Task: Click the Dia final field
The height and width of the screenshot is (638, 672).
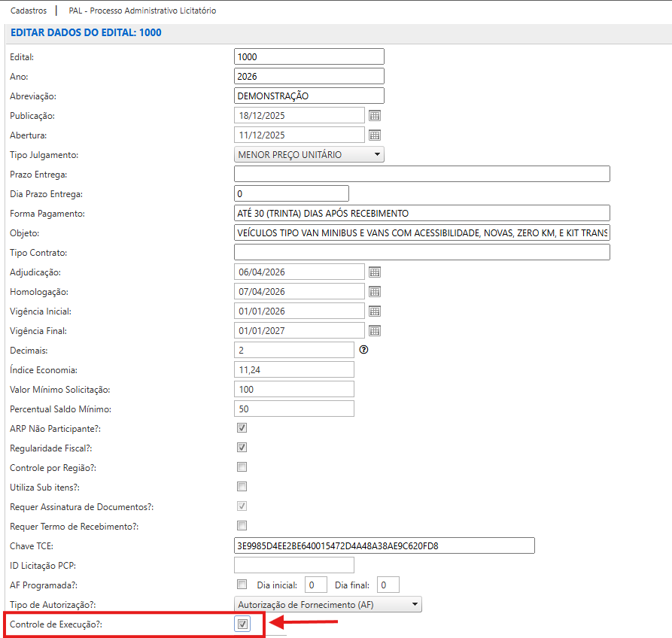Action: click(388, 585)
